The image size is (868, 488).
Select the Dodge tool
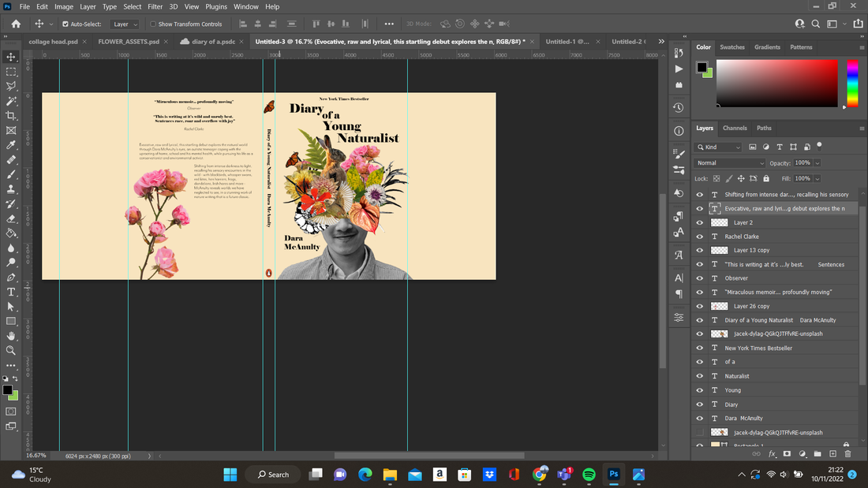pyautogui.click(x=11, y=263)
